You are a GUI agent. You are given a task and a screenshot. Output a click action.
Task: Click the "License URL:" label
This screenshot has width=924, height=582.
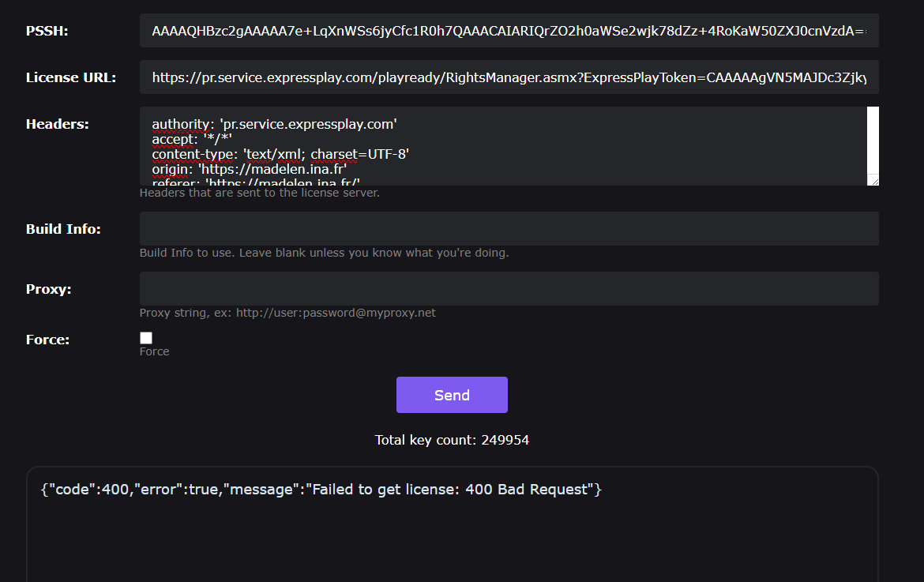[71, 78]
